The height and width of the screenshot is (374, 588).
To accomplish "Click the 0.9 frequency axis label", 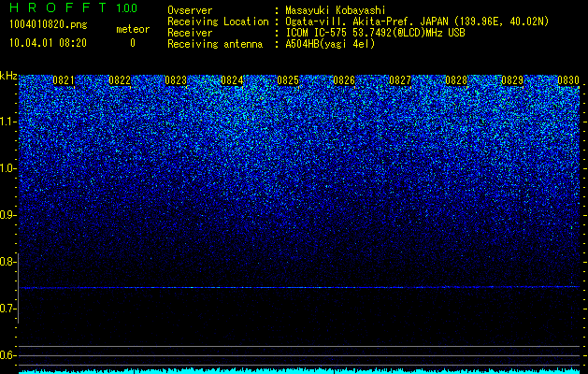I will [x=7, y=215].
